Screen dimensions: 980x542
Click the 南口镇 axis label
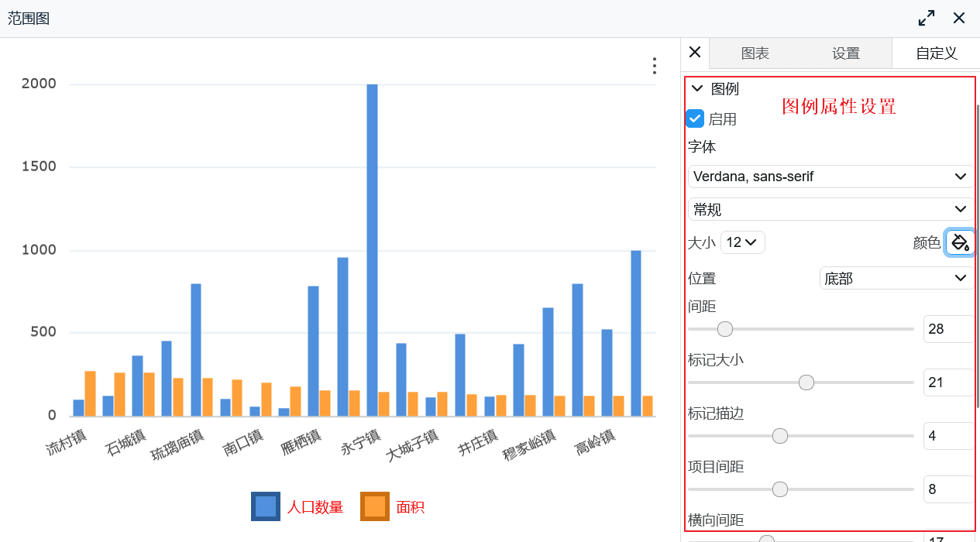pyautogui.click(x=242, y=441)
